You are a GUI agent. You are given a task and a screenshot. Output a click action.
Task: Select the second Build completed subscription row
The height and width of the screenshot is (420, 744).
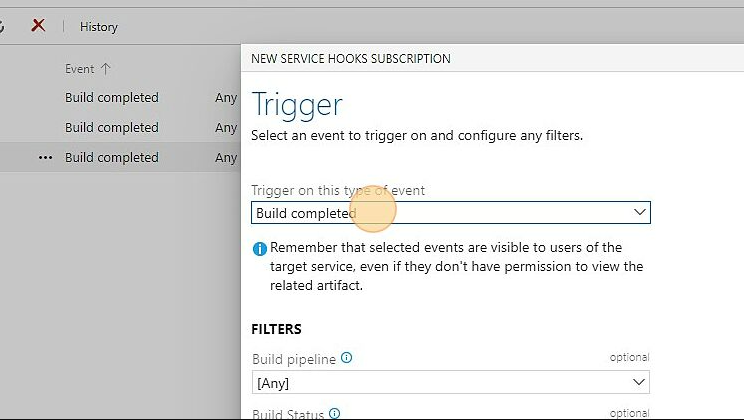[x=112, y=128]
